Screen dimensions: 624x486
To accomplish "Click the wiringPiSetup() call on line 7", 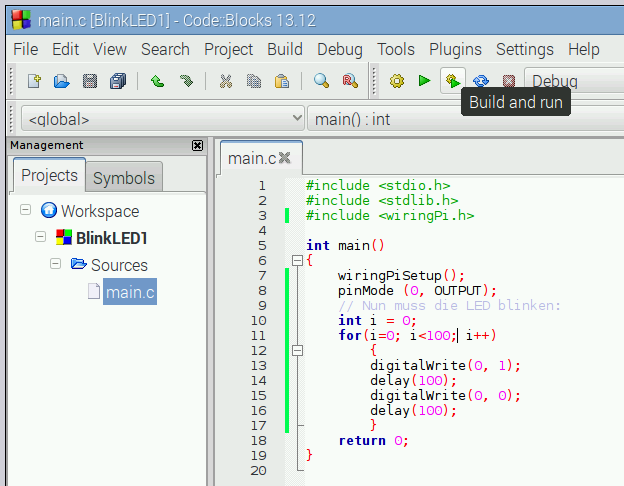I will (x=401, y=275).
